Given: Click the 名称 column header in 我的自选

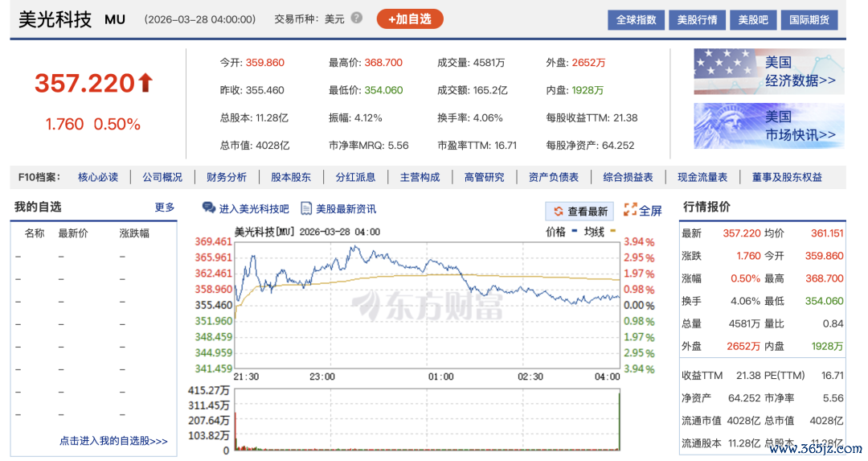Looking at the screenshot, I should click(35, 233).
